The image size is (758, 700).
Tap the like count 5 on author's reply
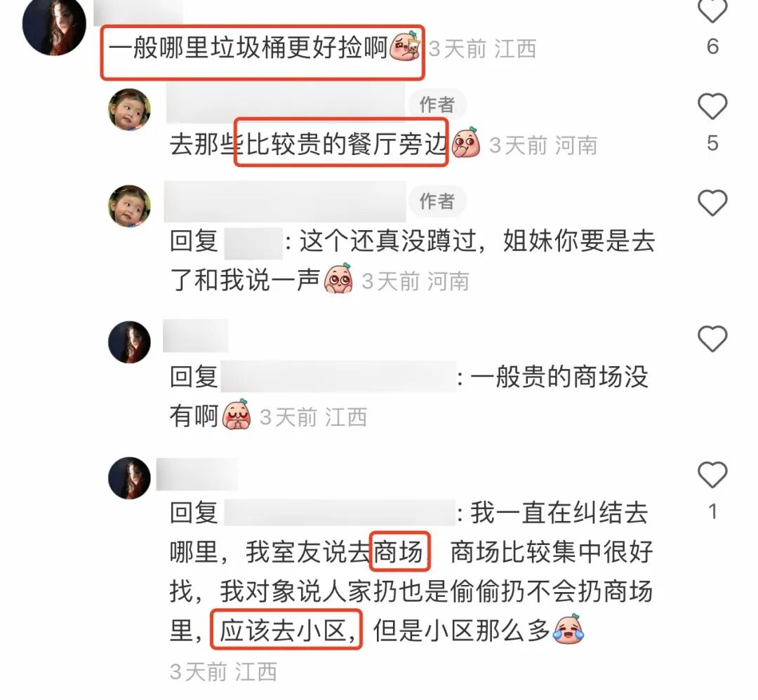[712, 143]
